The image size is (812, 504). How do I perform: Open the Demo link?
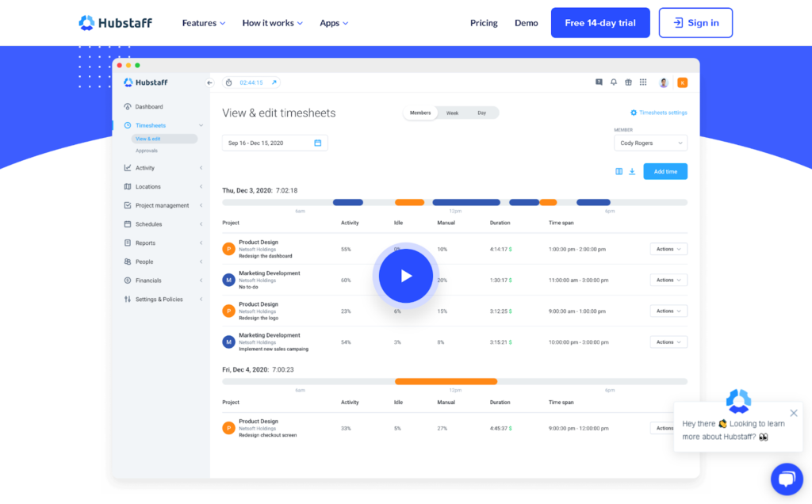click(527, 23)
